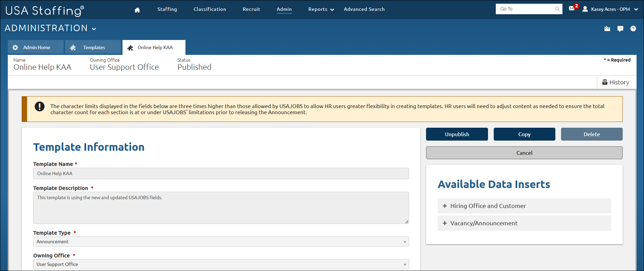
Task: Open the Staffing menu
Action: tap(167, 9)
